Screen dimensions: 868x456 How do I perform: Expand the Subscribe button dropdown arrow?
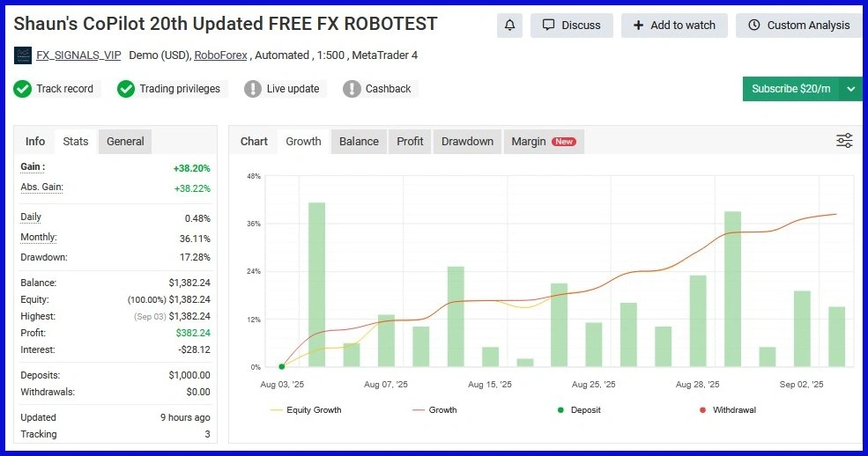[x=850, y=89]
